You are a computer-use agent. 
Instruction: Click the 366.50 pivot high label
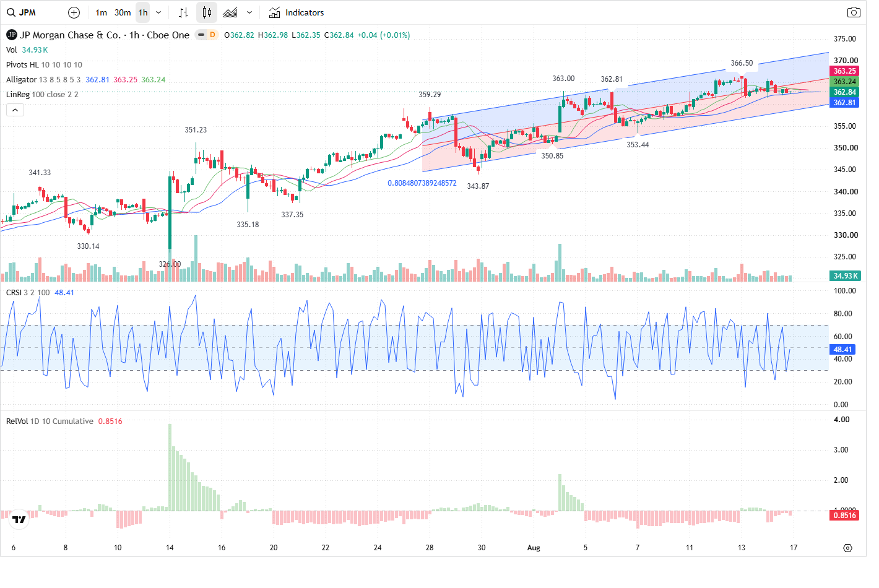pyautogui.click(x=742, y=63)
